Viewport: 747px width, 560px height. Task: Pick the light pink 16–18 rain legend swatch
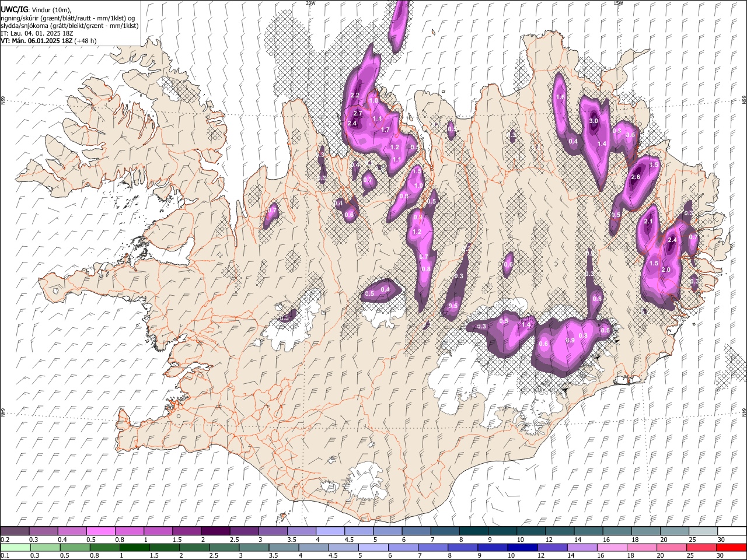(x=612, y=547)
